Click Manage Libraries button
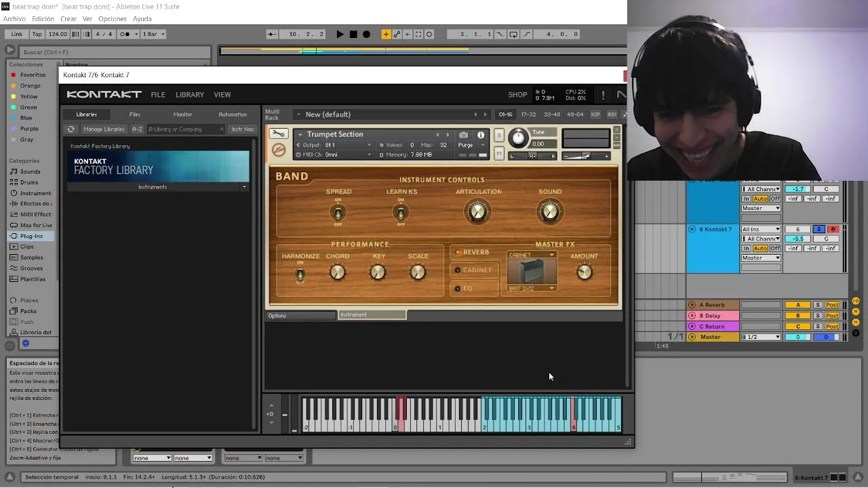This screenshot has width=868, height=488. click(104, 129)
